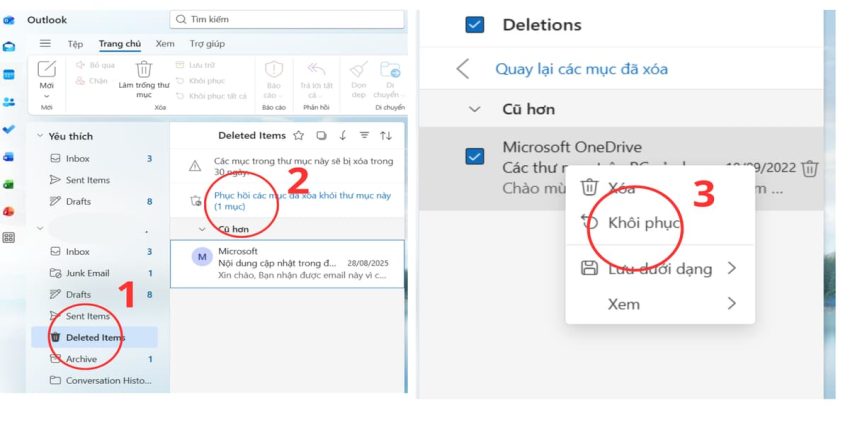
Task: Click the warning triangle in the retention notice
Action: (195, 166)
